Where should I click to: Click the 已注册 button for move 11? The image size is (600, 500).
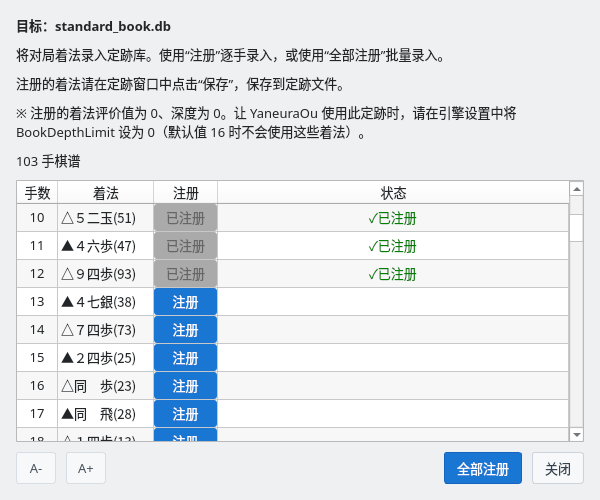click(186, 246)
